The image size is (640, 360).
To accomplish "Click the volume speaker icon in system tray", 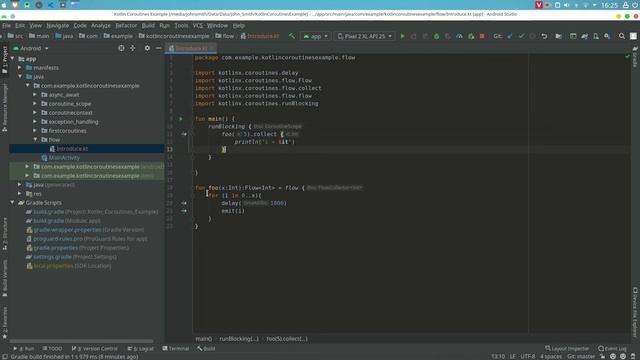I will coord(567,5).
